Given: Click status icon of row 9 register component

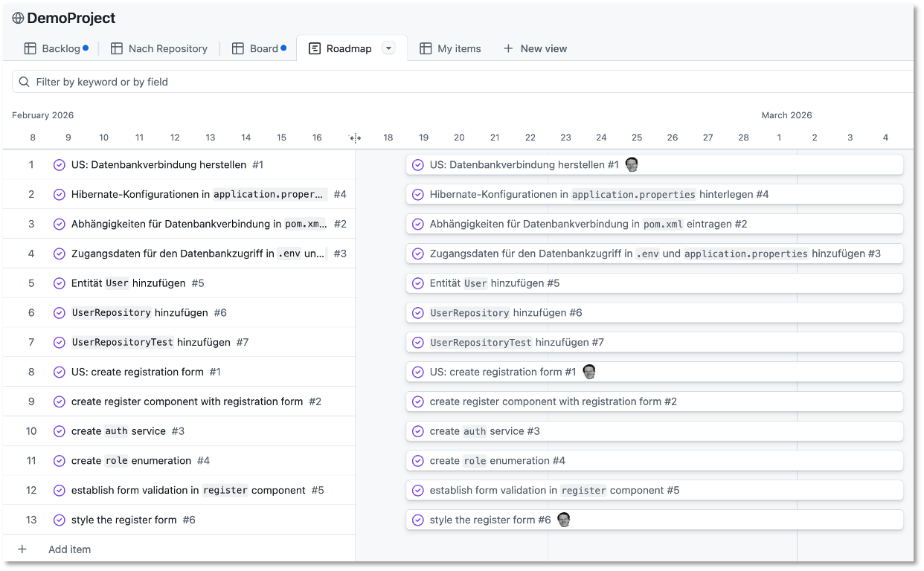Looking at the screenshot, I should coord(60,401).
